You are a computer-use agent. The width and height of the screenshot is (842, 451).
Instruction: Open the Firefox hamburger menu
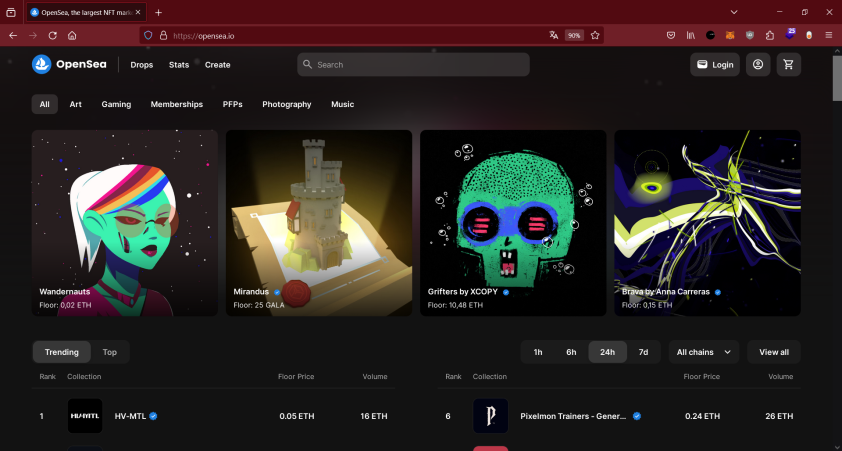(829, 35)
